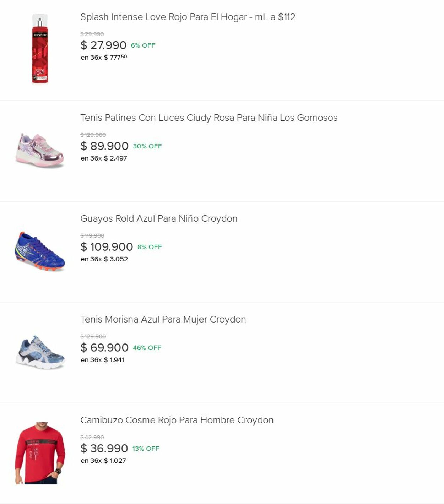Click the $ 69.900 Tenis Morisna price

pos(104,348)
